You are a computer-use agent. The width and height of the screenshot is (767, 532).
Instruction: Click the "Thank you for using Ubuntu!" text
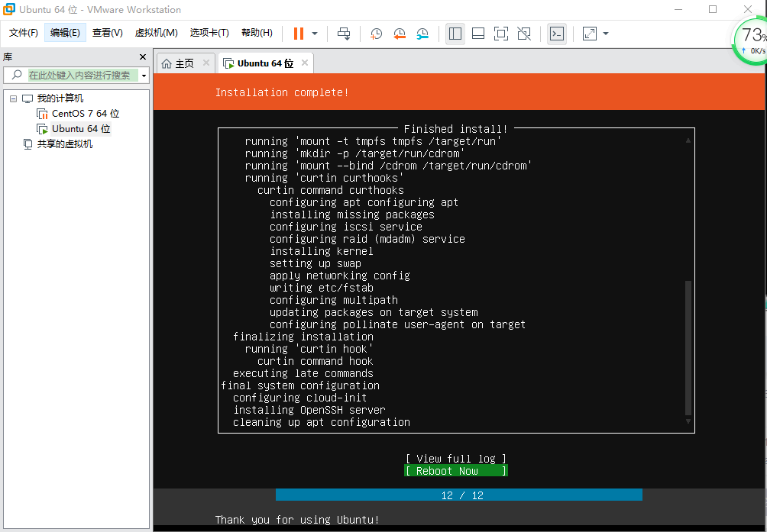tap(297, 520)
